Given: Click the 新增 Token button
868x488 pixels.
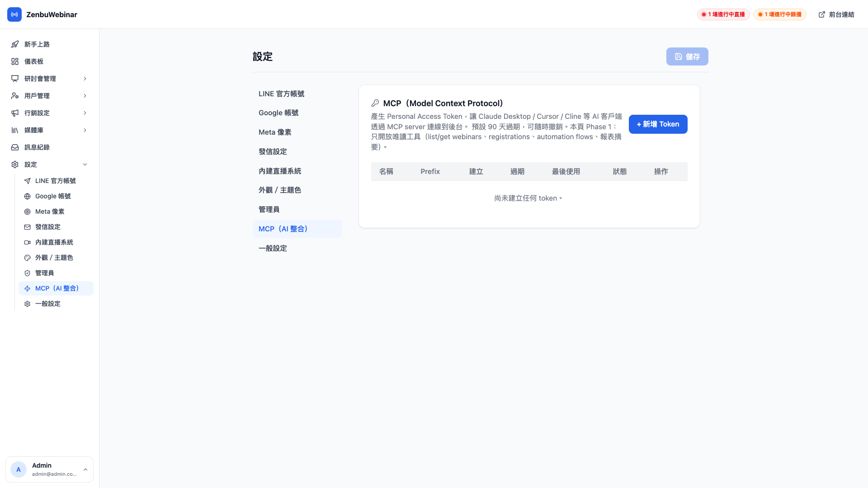Looking at the screenshot, I should coord(658,124).
